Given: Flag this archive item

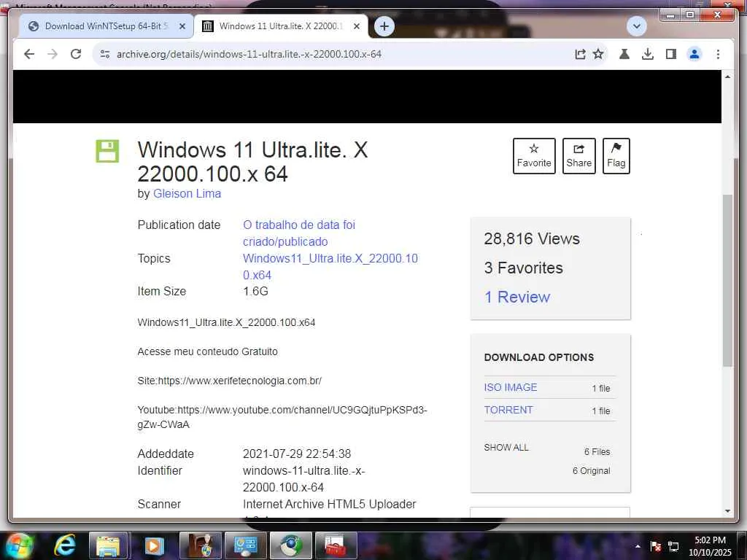Looking at the screenshot, I should pos(616,156).
